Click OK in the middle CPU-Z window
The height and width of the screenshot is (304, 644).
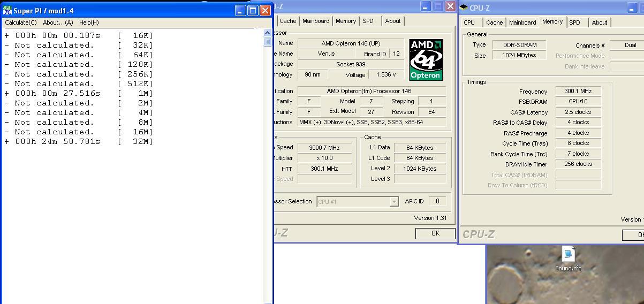(435, 233)
